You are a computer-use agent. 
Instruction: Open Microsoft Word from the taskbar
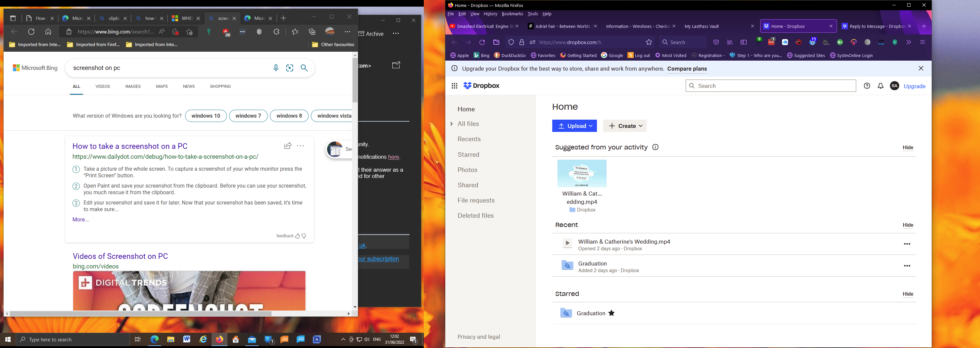[x=187, y=340]
